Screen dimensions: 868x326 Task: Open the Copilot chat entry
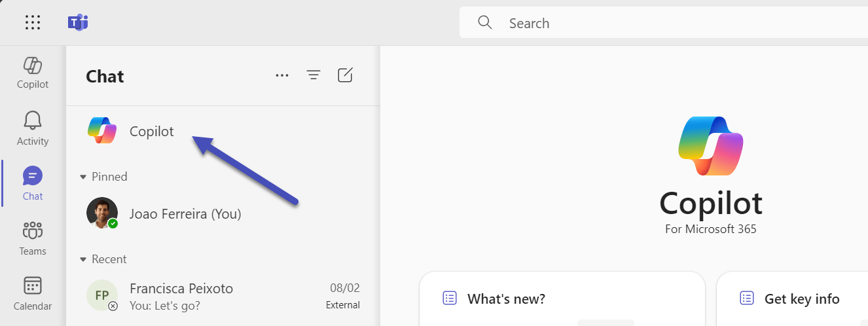coord(152,131)
